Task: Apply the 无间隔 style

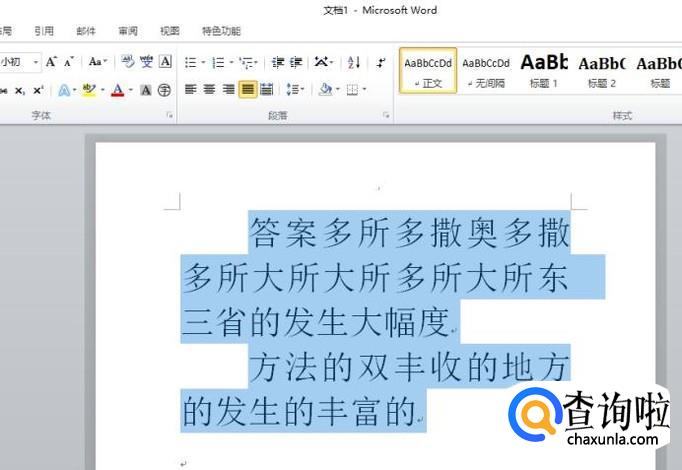Action: click(486, 70)
